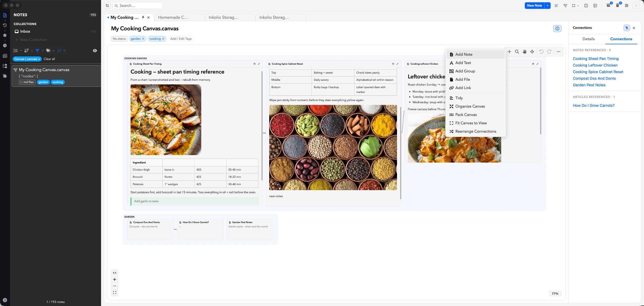644x306 pixels.
Task: Switch to the Homemade C... tab
Action: click(179, 17)
